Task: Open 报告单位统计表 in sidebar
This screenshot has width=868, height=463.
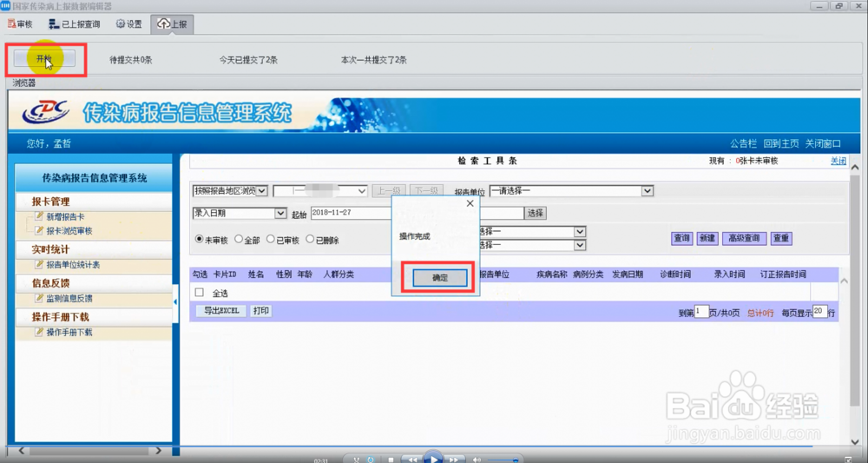Action: pos(73,265)
